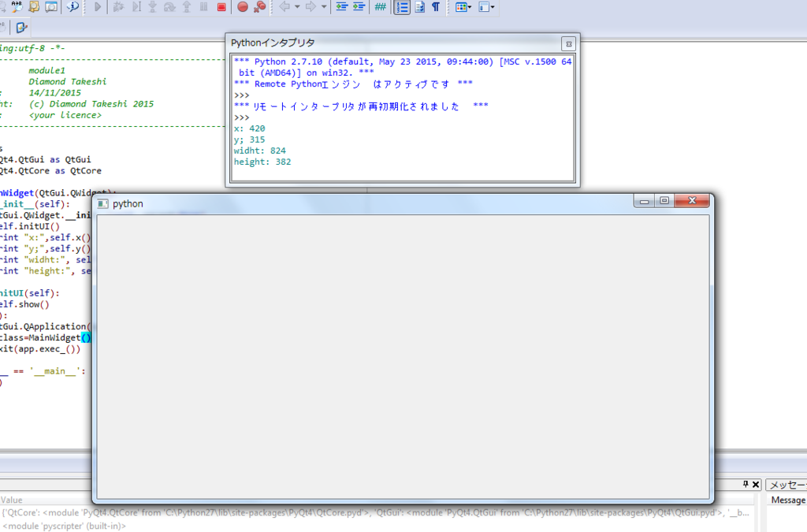The height and width of the screenshot is (532, 807).
Task: Click 'y; 315' output in interpreter
Action: click(x=250, y=140)
